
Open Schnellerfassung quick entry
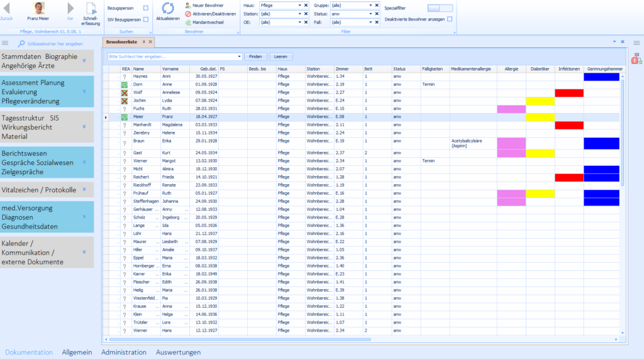pyautogui.click(x=91, y=12)
